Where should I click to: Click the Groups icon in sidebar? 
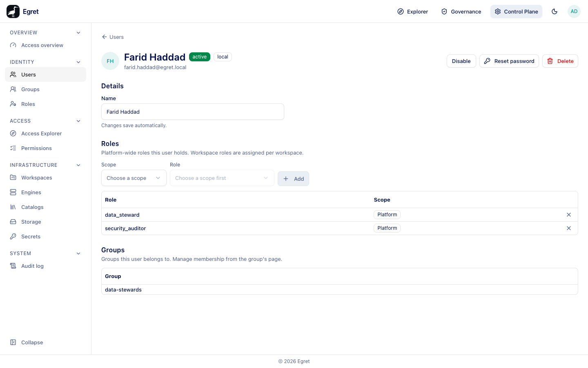pos(13,89)
